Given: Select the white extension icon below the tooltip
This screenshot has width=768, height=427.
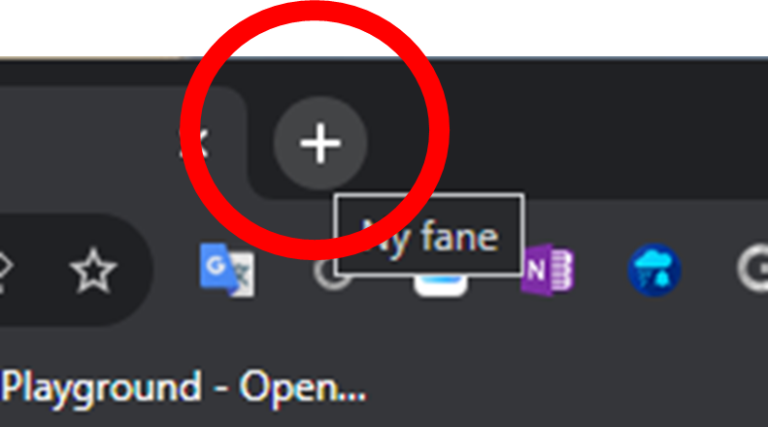Looking at the screenshot, I should 440,285.
